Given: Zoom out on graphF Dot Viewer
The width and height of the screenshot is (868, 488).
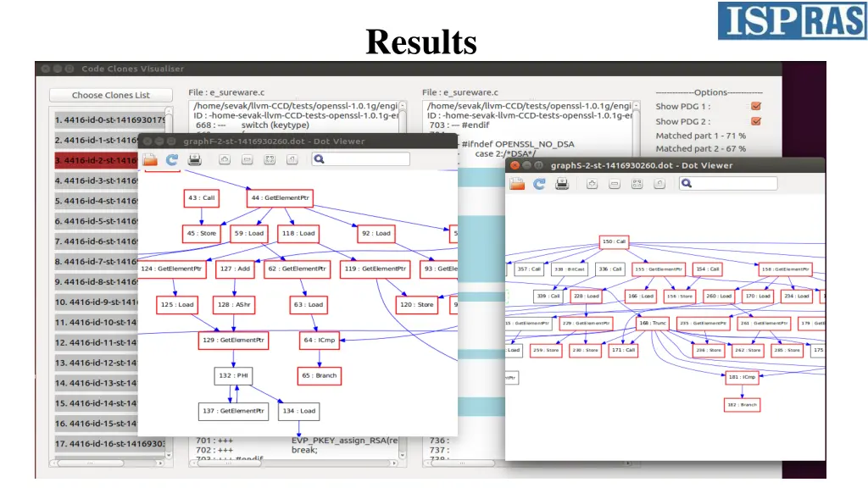Looking at the screenshot, I should [247, 160].
